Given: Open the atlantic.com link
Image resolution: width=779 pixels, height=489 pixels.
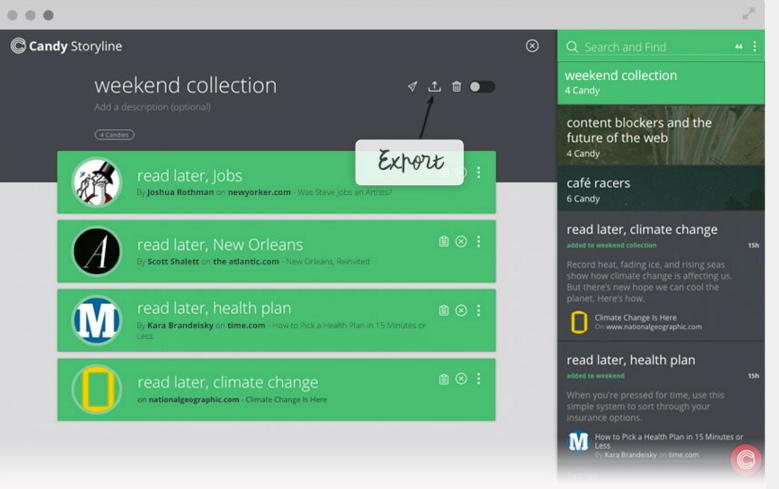Looking at the screenshot, I should pos(246,261).
